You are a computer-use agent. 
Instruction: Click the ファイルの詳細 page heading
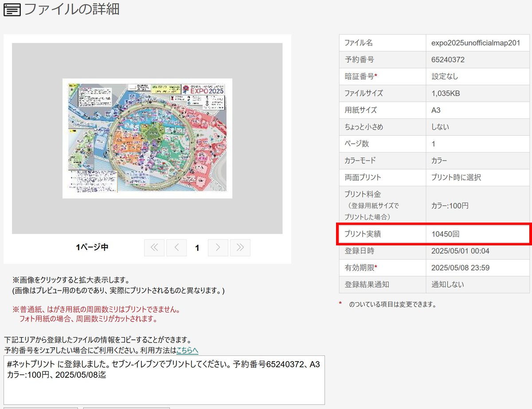click(x=71, y=9)
